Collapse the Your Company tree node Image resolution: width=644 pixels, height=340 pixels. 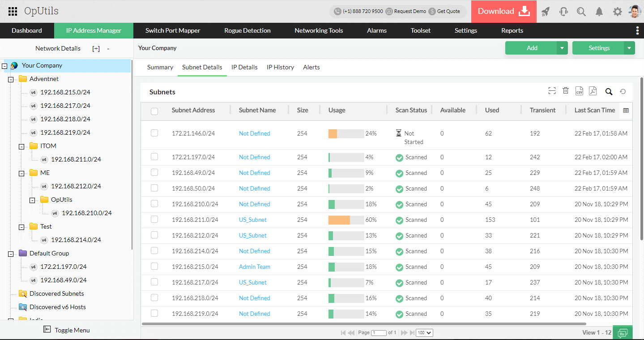(x=5, y=66)
